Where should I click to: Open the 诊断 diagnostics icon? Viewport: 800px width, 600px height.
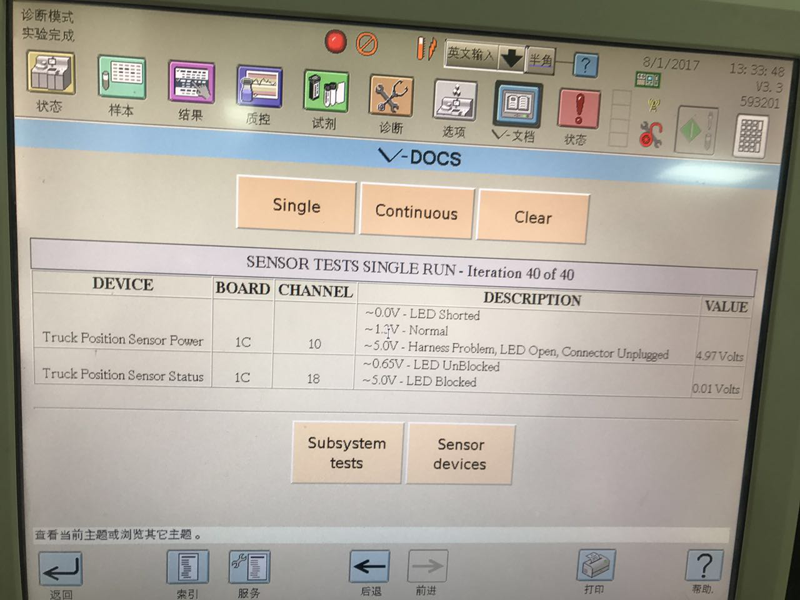391,98
